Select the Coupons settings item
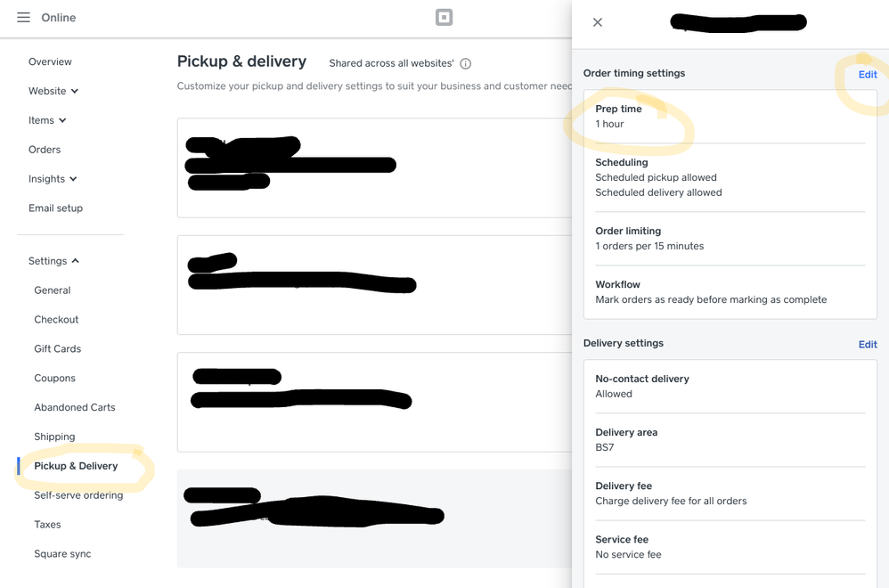This screenshot has height=588, width=889. click(x=54, y=379)
